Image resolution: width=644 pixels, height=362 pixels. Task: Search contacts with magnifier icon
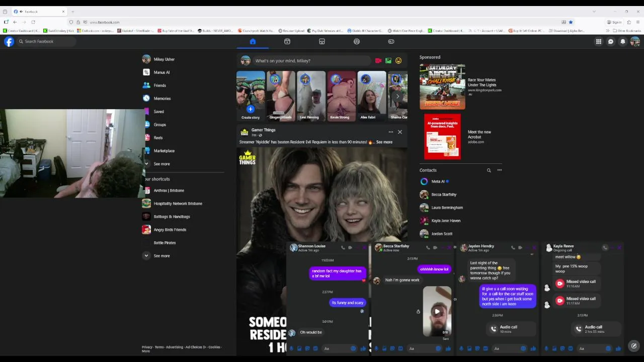click(x=489, y=170)
